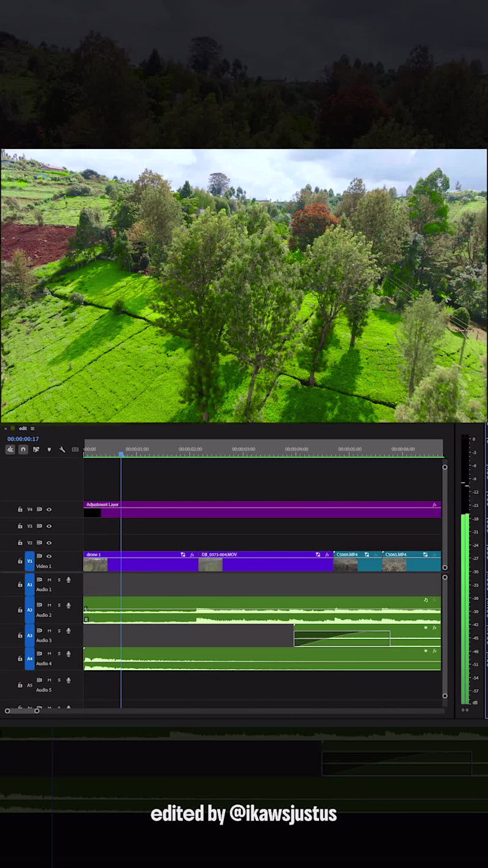This screenshot has width=488, height=868.
Task: Select the DJI_0373-004.MOV clip
Action: [265, 561]
